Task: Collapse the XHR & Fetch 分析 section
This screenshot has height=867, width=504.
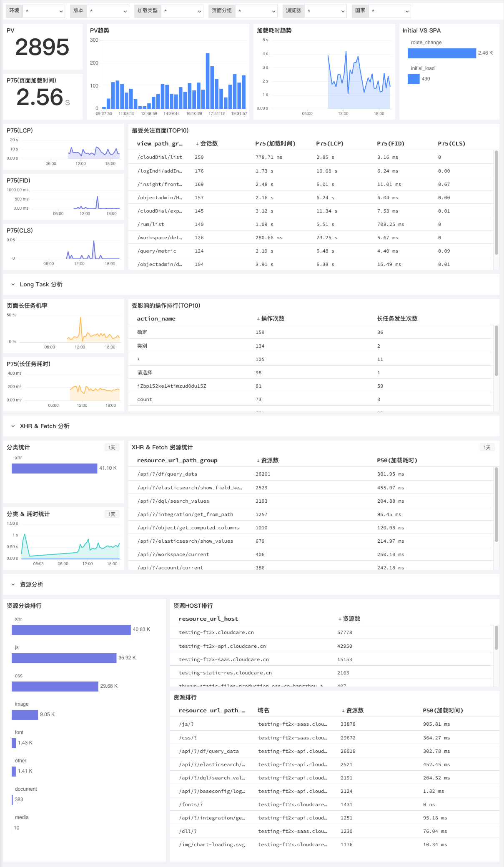Action: (13, 426)
